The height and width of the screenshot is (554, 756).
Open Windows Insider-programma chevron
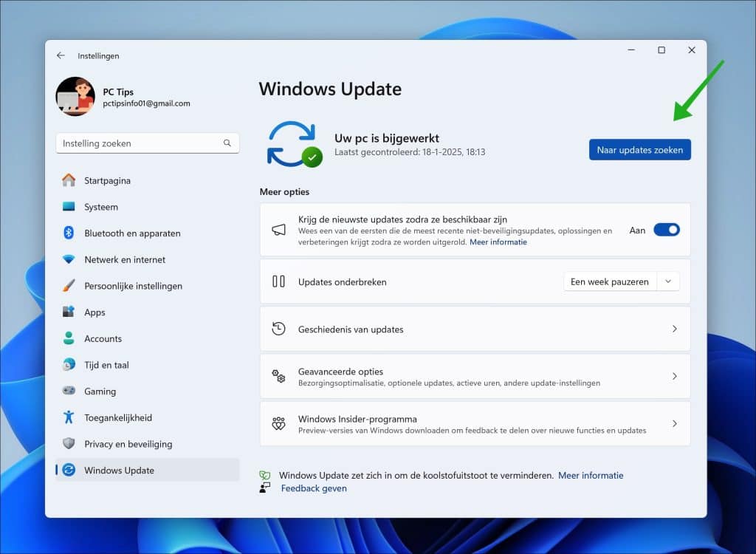coord(675,424)
